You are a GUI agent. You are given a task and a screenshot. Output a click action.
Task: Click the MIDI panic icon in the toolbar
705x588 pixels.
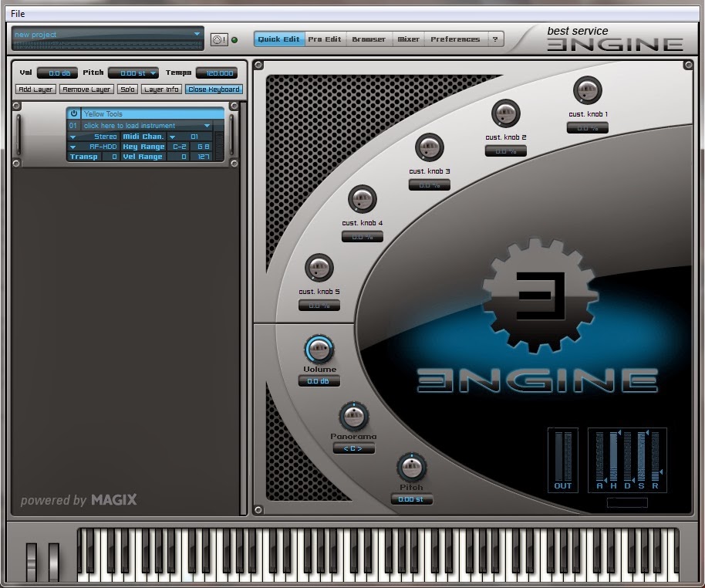tap(218, 38)
